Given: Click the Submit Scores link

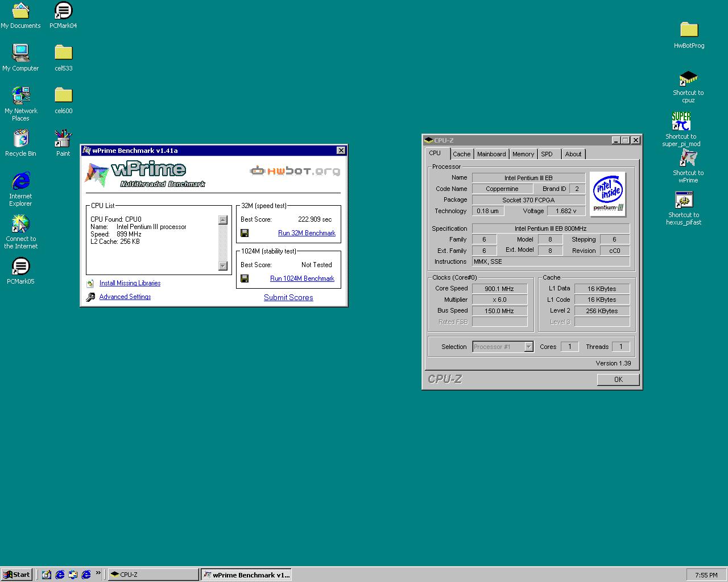Looking at the screenshot, I should [288, 297].
